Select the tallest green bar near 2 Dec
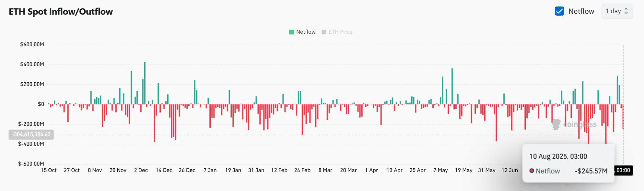 point(145,83)
